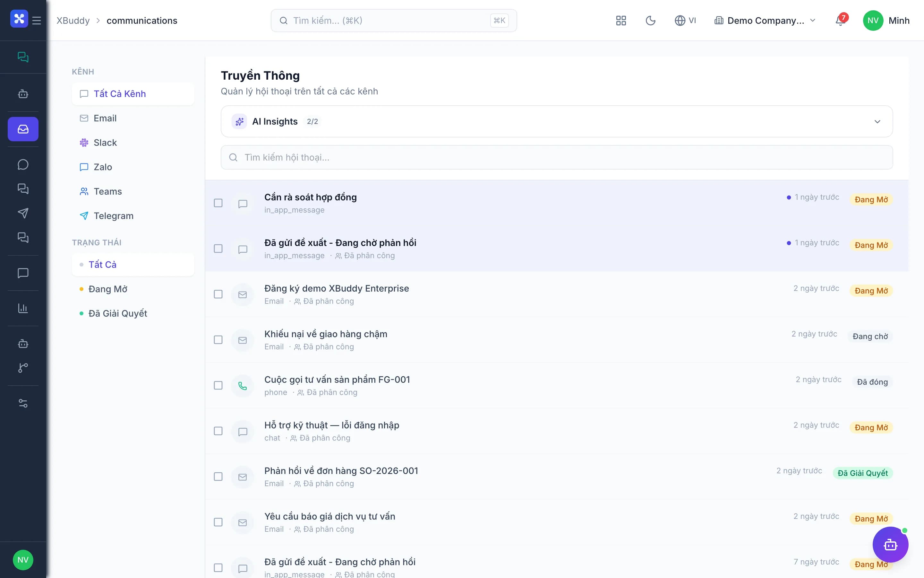Open the VI language selector
Viewport: 924px width, 578px height.
coord(685,20)
